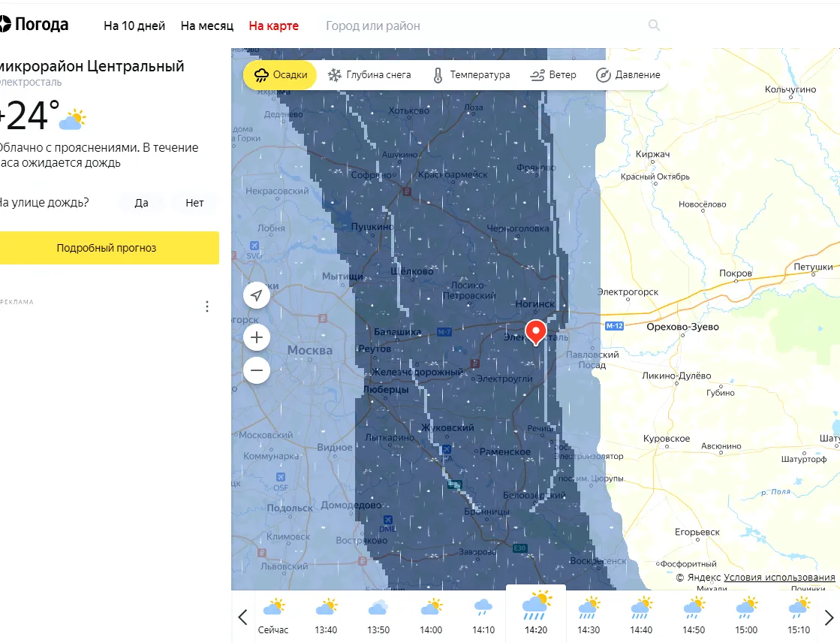The image size is (840, 643).
Task: Switch map layer to Глубина снега
Action: coord(369,75)
